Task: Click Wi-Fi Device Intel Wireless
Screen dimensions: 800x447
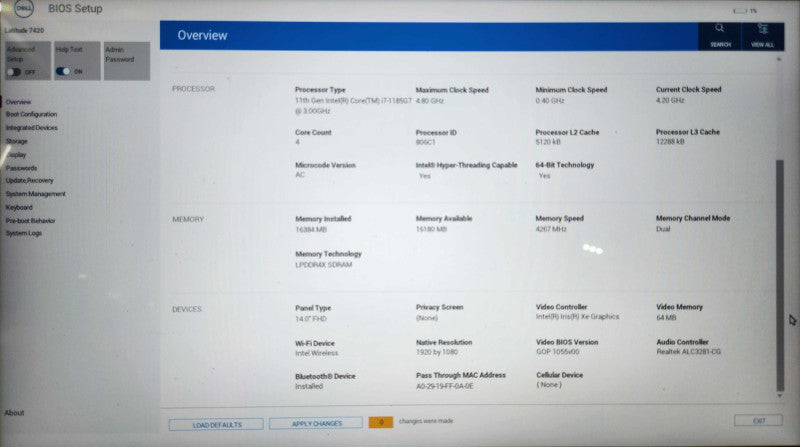Action: pos(316,353)
